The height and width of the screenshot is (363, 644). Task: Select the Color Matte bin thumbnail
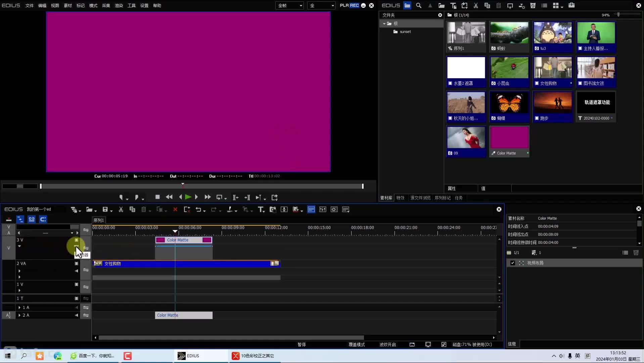point(509,141)
